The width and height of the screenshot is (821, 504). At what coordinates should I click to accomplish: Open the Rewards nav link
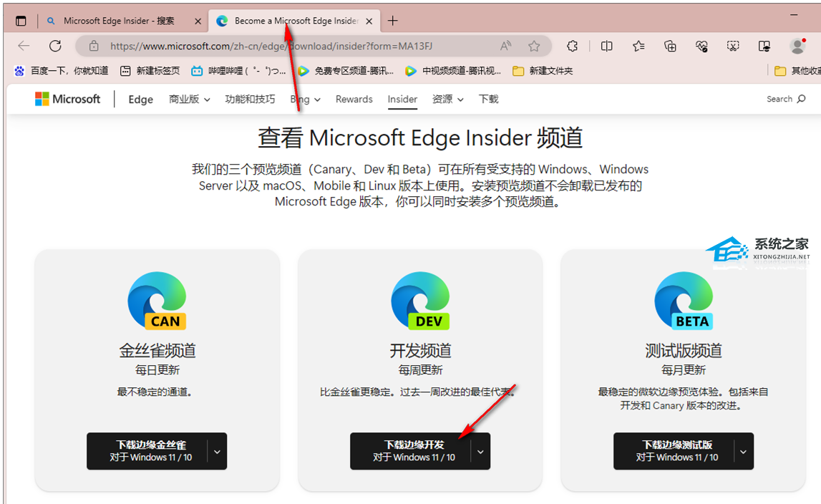click(x=354, y=99)
